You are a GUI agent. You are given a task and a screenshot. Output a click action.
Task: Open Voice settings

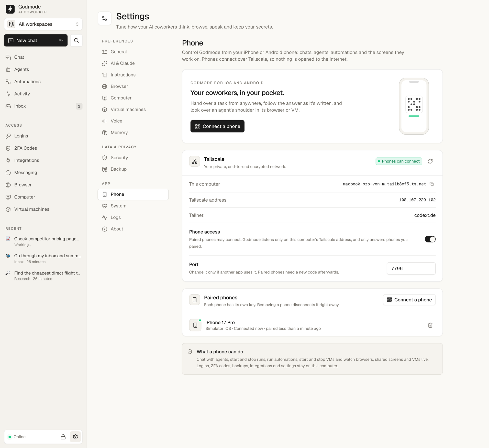(133, 121)
